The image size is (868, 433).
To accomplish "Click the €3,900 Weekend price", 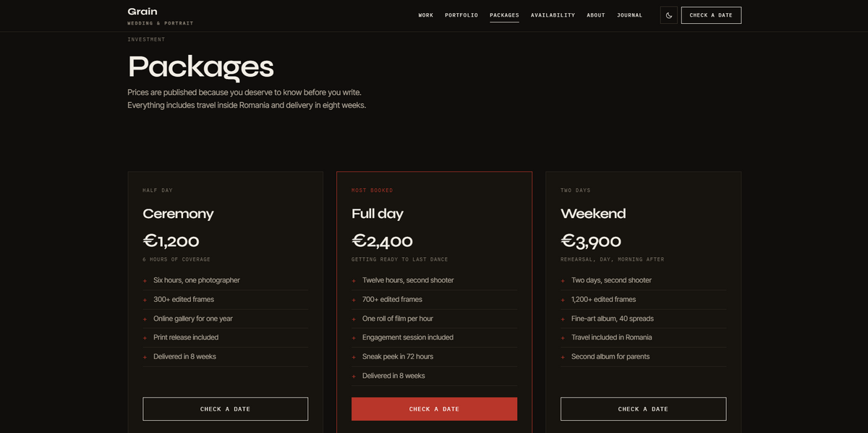I will [591, 241].
